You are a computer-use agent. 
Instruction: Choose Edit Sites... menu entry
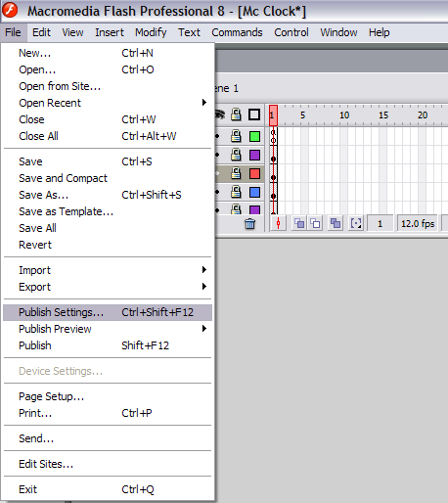pos(108,464)
